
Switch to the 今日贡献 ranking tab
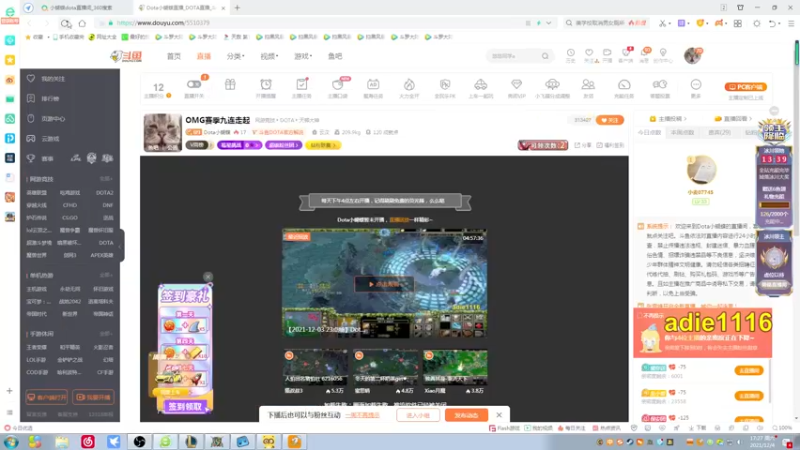pyautogui.click(x=649, y=132)
